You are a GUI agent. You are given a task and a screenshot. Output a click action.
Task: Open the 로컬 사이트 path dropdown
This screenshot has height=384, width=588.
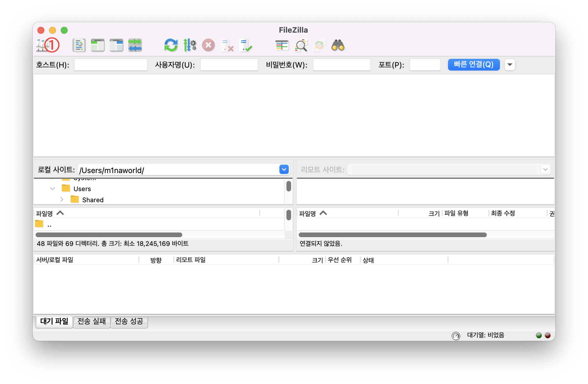(x=284, y=170)
